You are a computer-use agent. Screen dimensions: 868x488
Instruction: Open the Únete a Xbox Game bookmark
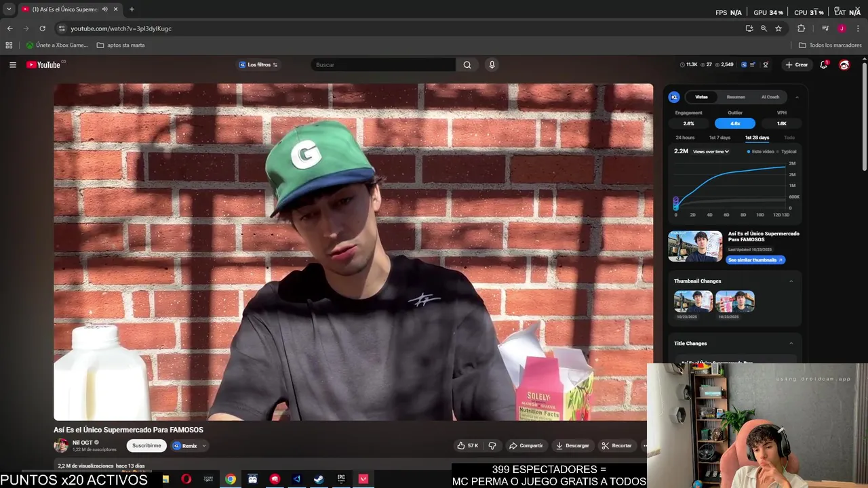(57, 45)
